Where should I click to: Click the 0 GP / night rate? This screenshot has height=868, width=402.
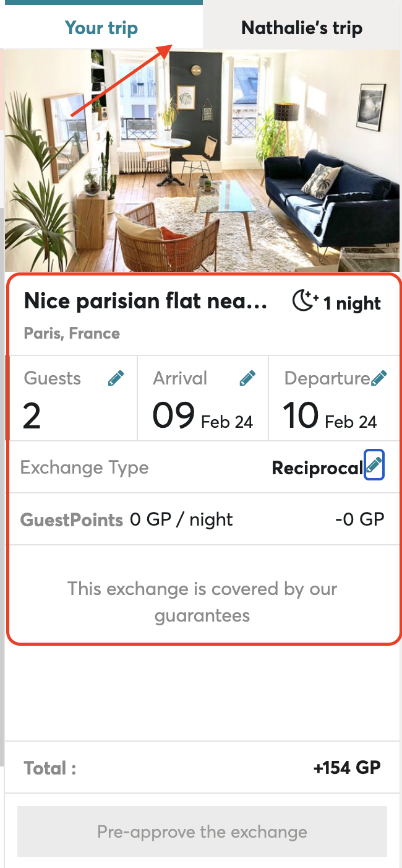coord(181,519)
